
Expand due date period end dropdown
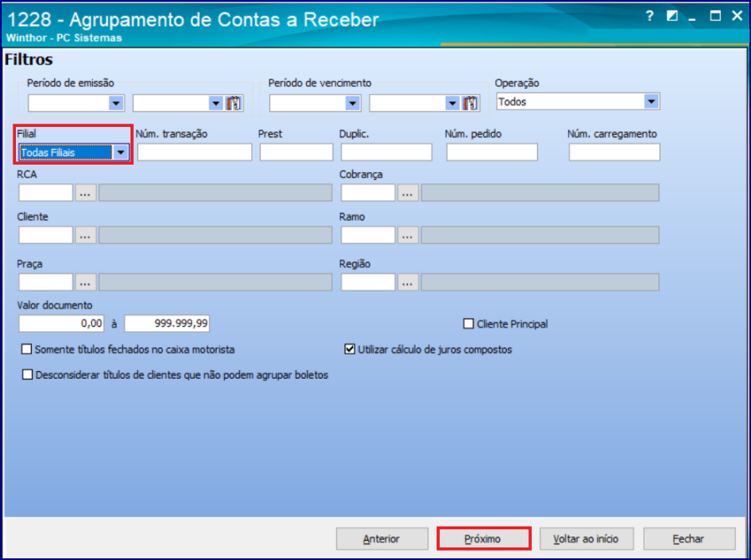coord(452,103)
